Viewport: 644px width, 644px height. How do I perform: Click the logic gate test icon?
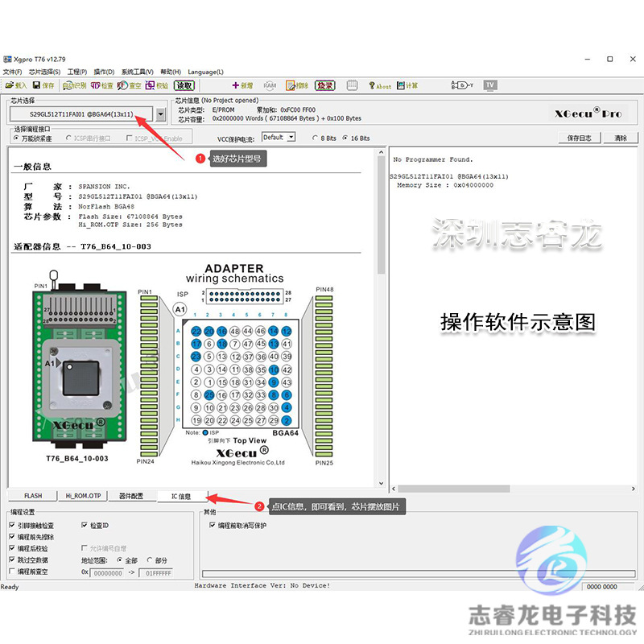462,85
